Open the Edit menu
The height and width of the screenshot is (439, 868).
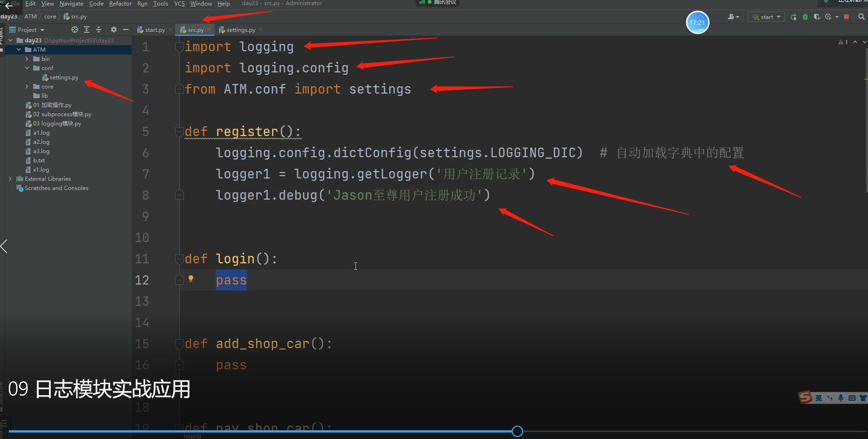[x=30, y=4]
